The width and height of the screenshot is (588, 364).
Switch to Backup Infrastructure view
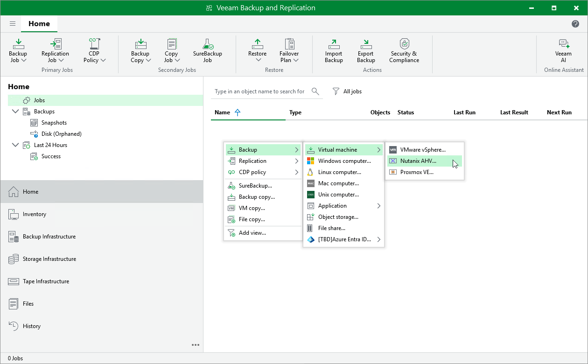point(49,237)
